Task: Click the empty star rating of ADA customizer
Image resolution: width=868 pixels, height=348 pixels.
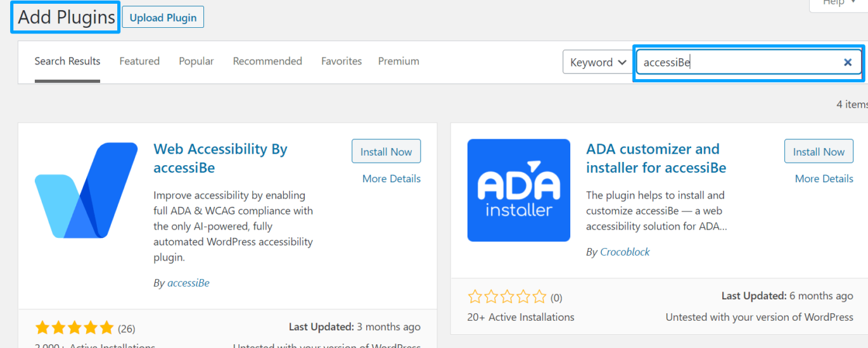Action: [507, 297]
